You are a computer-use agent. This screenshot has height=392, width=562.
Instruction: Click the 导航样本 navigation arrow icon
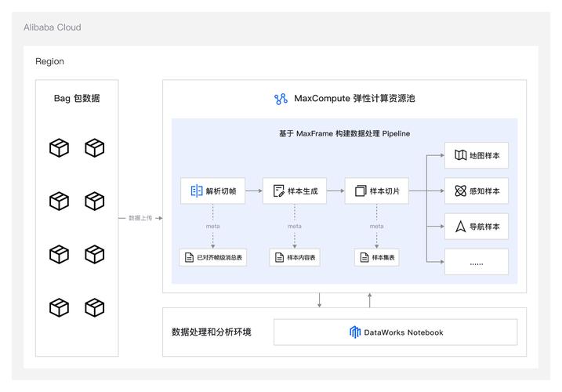(x=461, y=227)
